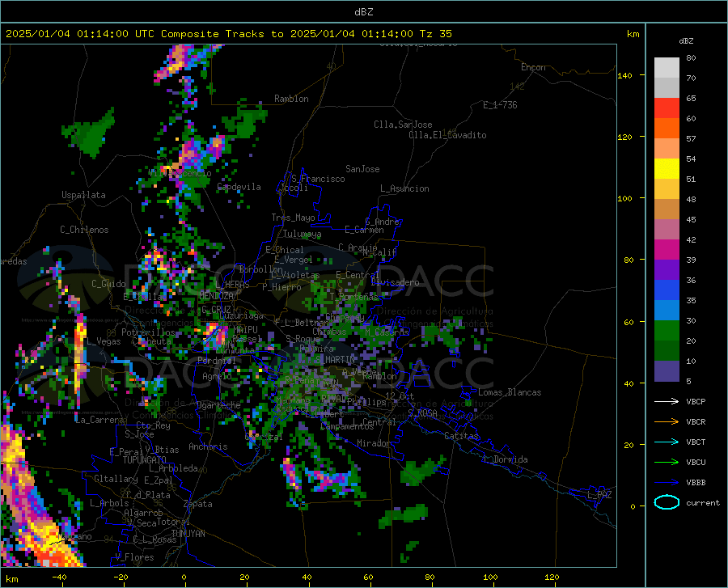The image size is (728, 588).
Task: Click the 'Tz 35' threshold label
Action: pos(435,34)
